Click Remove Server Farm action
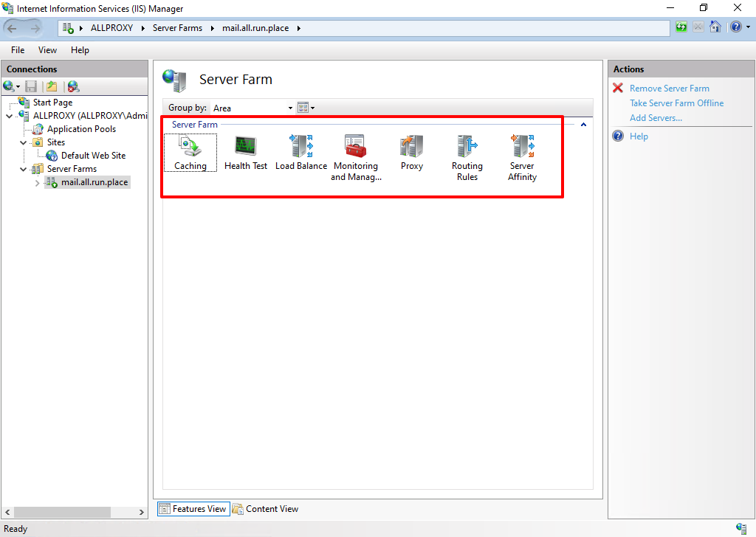Viewport: 756px width, 537px height. click(x=669, y=88)
